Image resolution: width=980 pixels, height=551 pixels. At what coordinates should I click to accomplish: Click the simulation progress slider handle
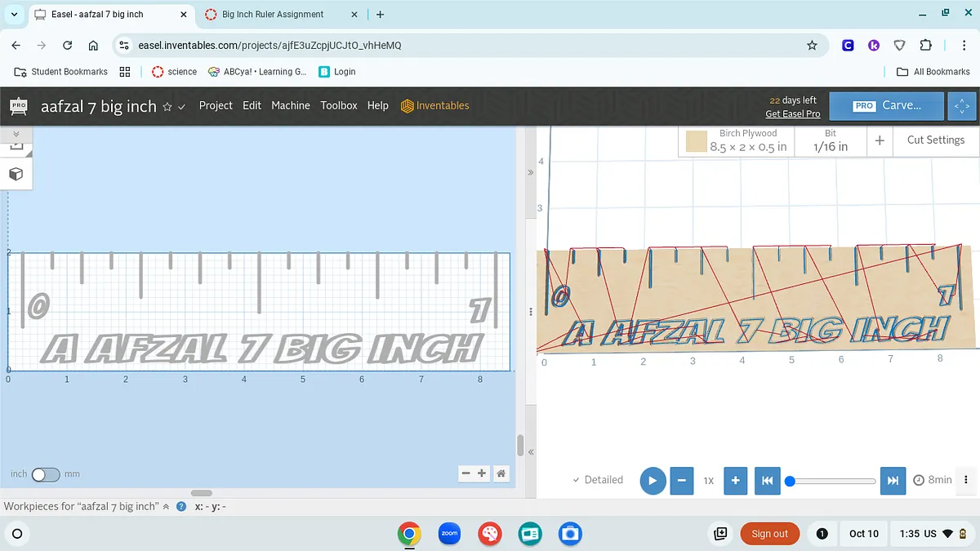tap(790, 481)
